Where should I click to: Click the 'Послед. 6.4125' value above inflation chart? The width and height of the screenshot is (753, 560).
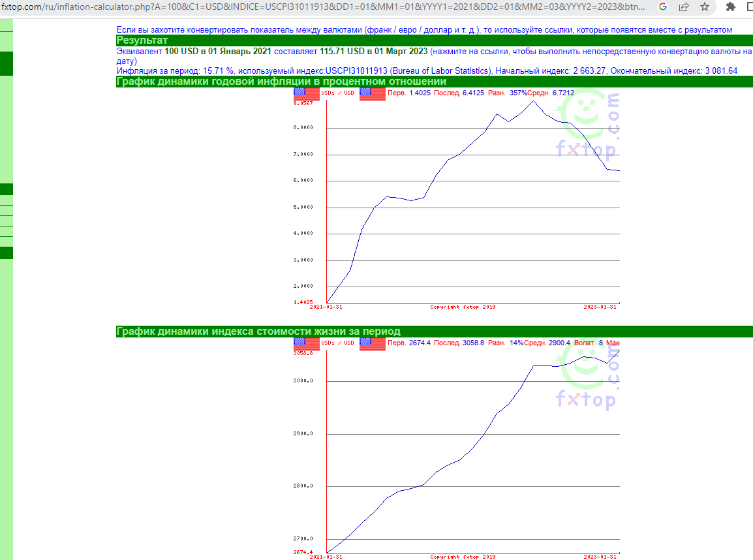click(x=459, y=93)
